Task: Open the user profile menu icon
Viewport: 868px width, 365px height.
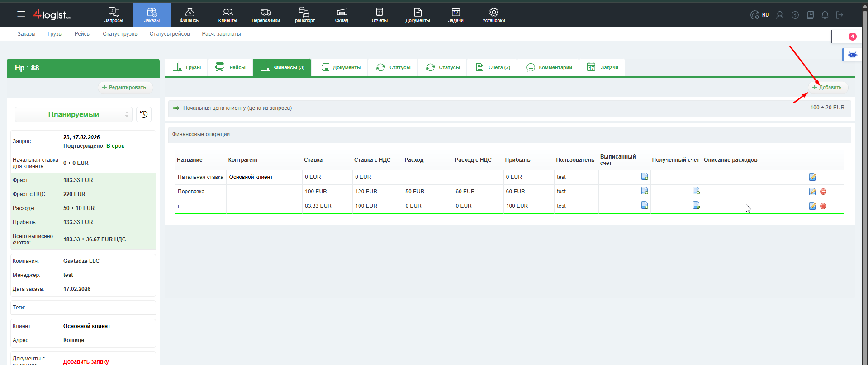Action: (x=780, y=15)
